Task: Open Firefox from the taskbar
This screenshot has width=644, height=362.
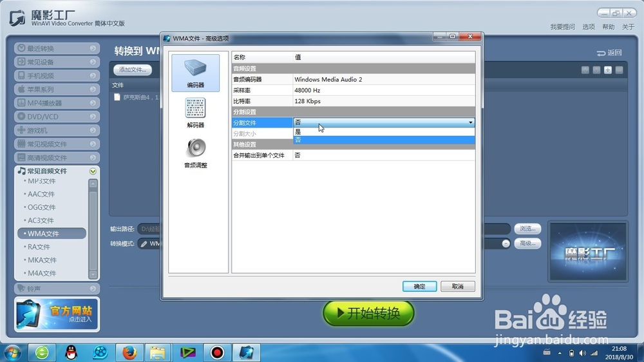Action: (x=129, y=352)
